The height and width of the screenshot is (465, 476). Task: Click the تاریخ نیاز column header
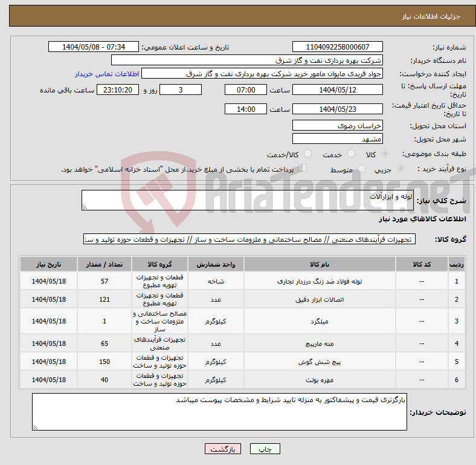(48, 264)
